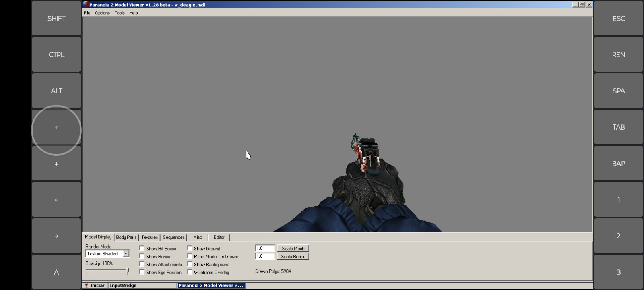The image size is (644, 290).
Task: Tap the overlay key labeled 2
Action: point(619,236)
